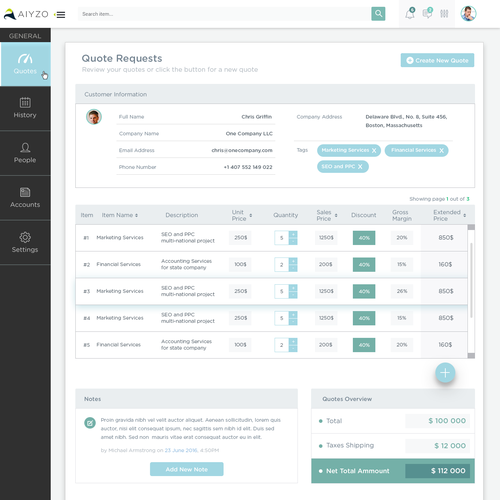Click the phone number +1 407 552 149 022
Screen dimensions: 500x500
pyautogui.click(x=248, y=167)
